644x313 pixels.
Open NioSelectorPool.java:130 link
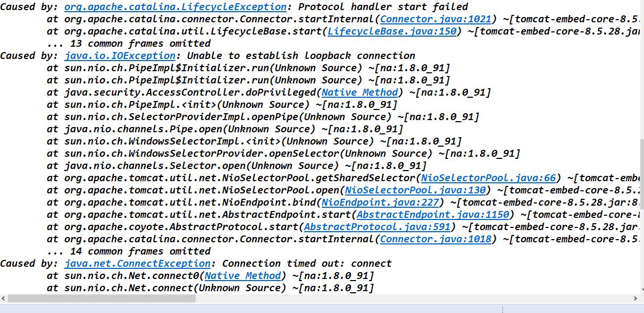tap(415, 190)
